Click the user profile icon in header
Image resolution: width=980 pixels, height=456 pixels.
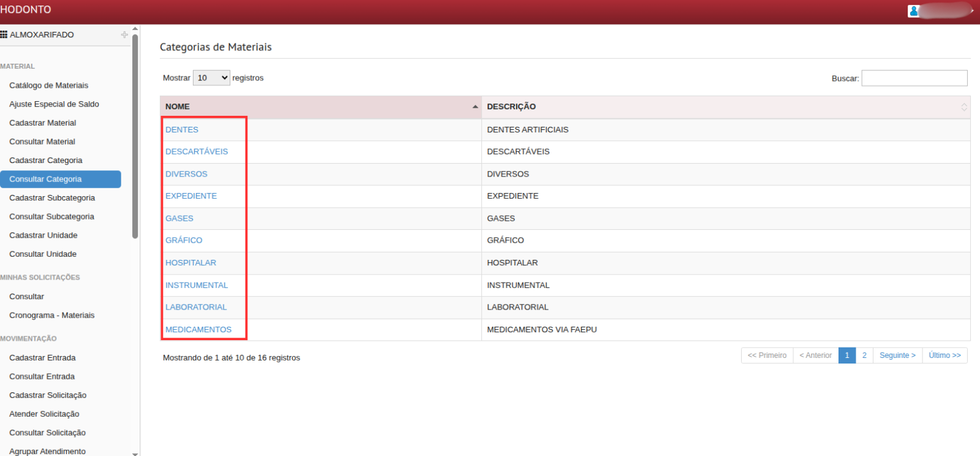tap(914, 11)
